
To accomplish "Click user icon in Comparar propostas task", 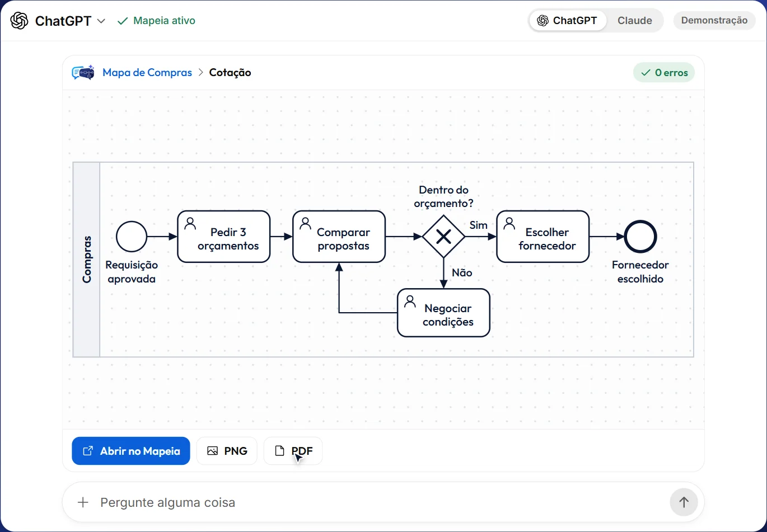I will coord(306,224).
